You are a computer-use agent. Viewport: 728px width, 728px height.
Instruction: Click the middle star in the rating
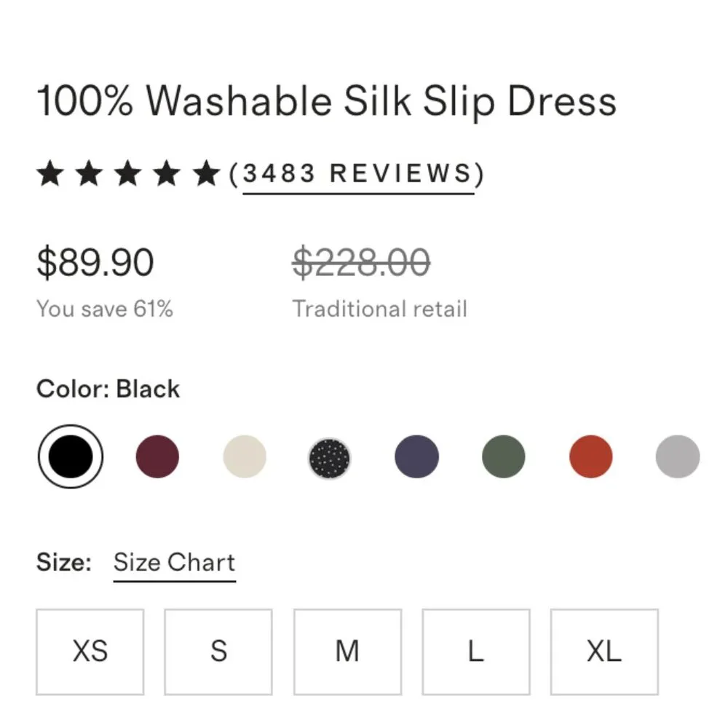[x=128, y=173]
